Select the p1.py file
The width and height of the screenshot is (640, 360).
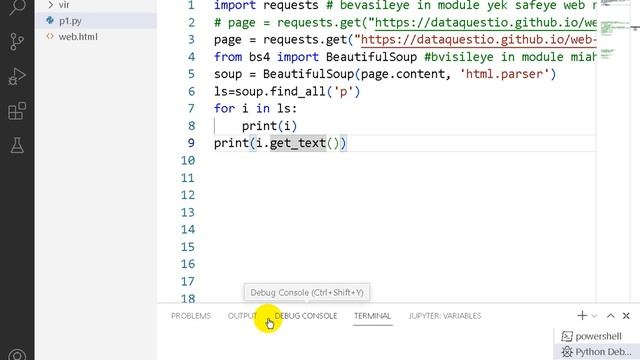point(96,20)
